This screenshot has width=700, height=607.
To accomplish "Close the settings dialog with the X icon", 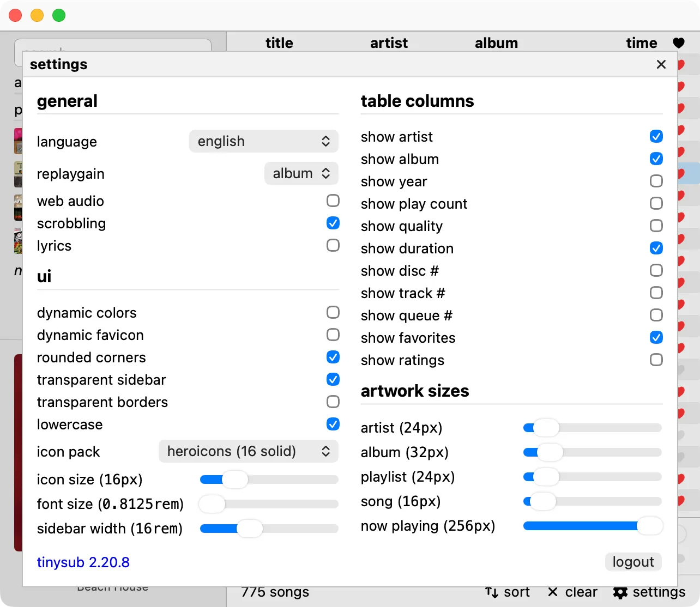I will (661, 64).
